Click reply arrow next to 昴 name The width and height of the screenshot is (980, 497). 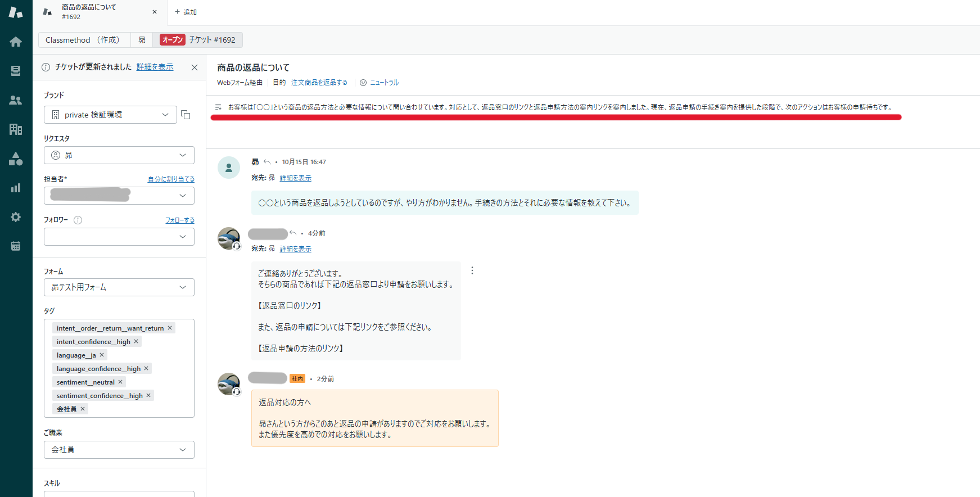click(267, 162)
